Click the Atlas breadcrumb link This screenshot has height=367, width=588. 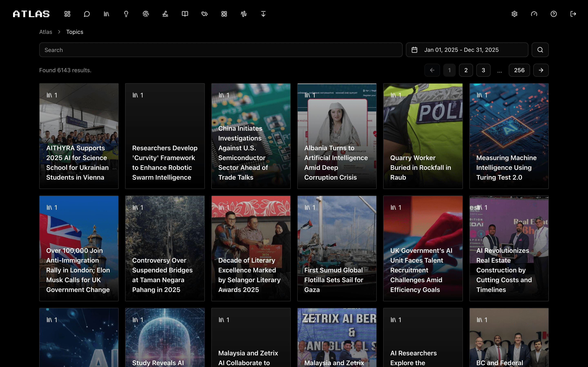point(46,32)
